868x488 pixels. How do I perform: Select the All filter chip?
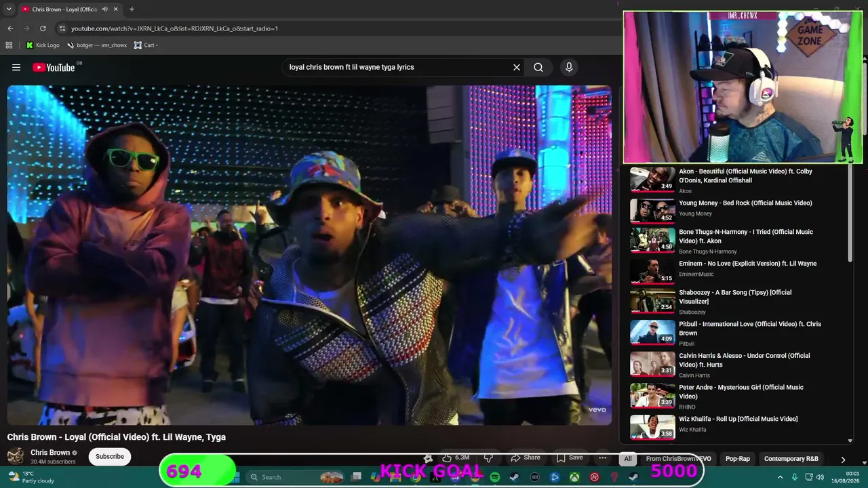coord(628,459)
